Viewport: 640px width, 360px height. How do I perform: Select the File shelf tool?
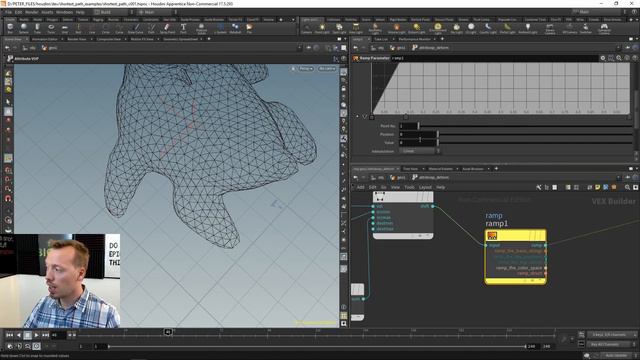coord(249,29)
